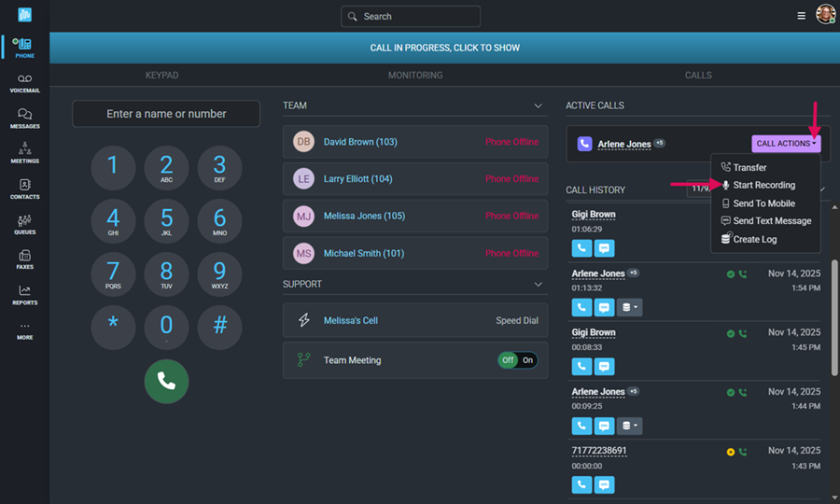Collapse the Team section chevron
The height and width of the screenshot is (504, 840).
click(x=538, y=106)
